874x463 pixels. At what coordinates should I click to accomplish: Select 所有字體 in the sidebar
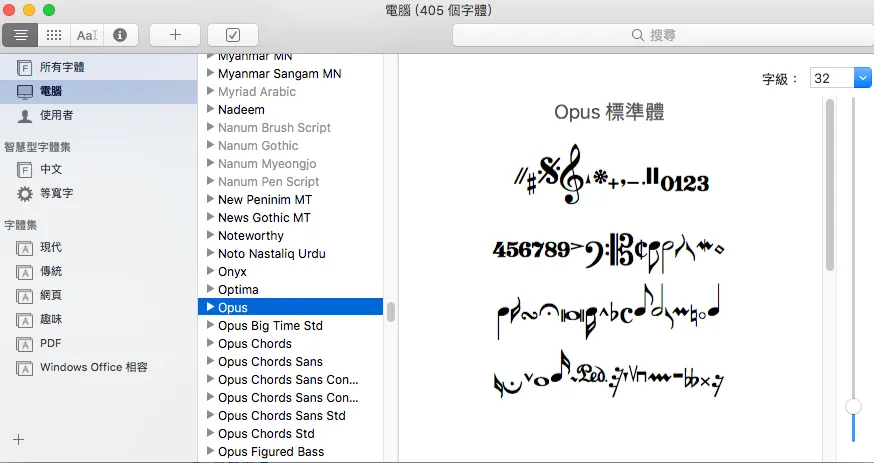98,67
